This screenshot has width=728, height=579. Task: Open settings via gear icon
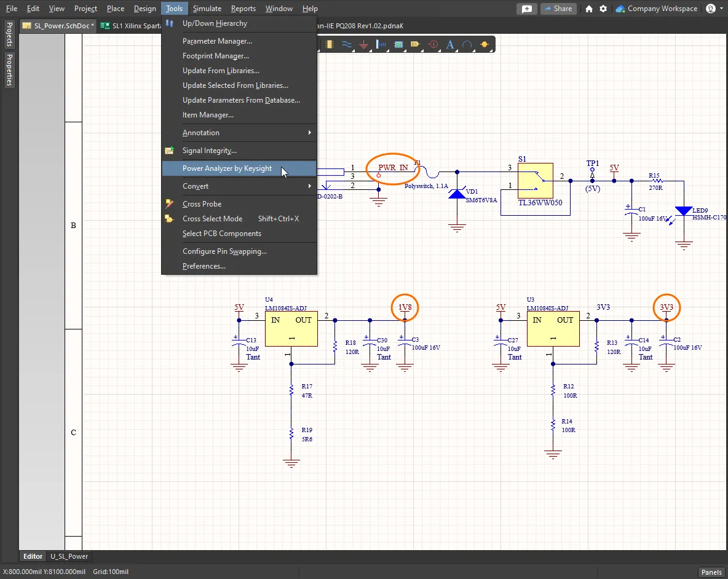click(x=603, y=9)
